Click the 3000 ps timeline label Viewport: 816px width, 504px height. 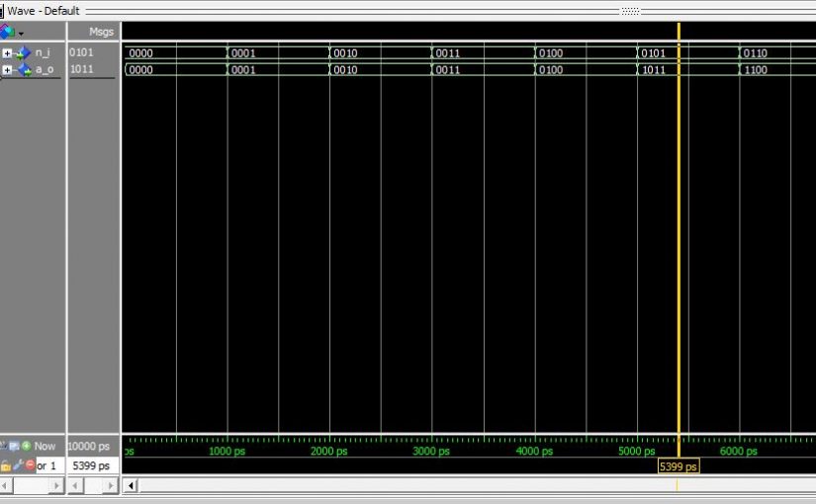431,451
